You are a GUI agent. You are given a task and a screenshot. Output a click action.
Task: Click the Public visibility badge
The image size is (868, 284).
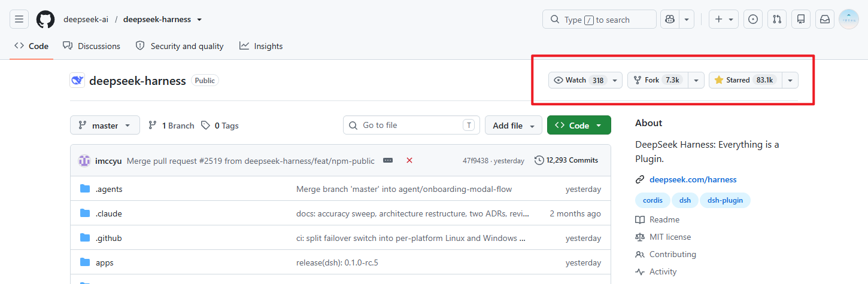click(205, 80)
